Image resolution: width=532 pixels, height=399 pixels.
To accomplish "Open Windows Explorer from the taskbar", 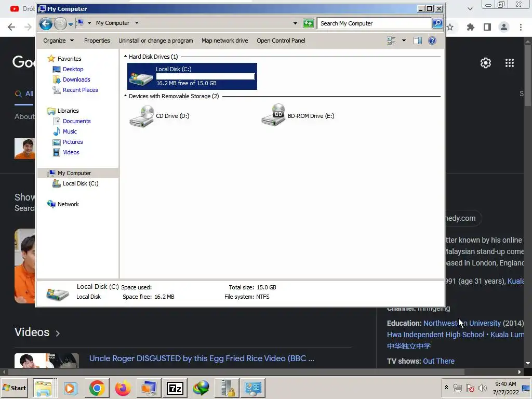I will 43,388.
